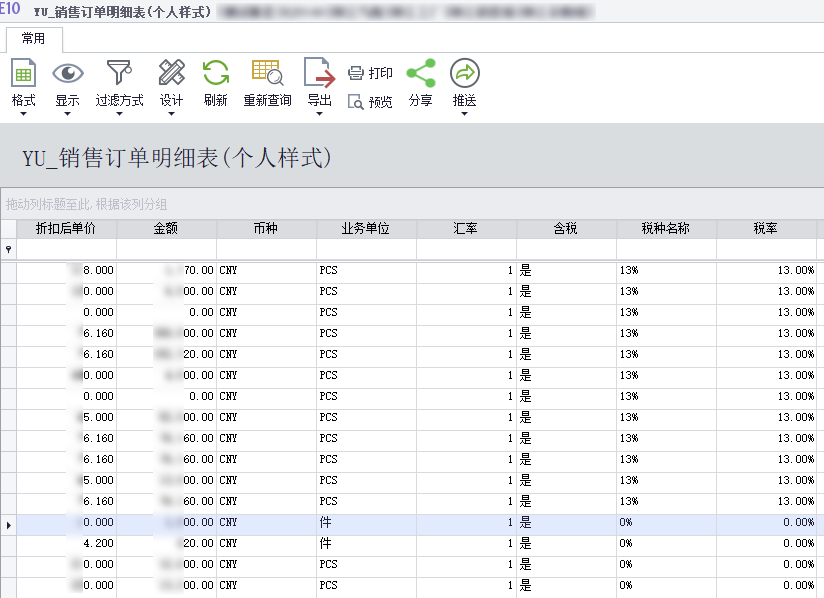Click the 导出 export icon
The height and width of the screenshot is (598, 824).
(x=320, y=73)
